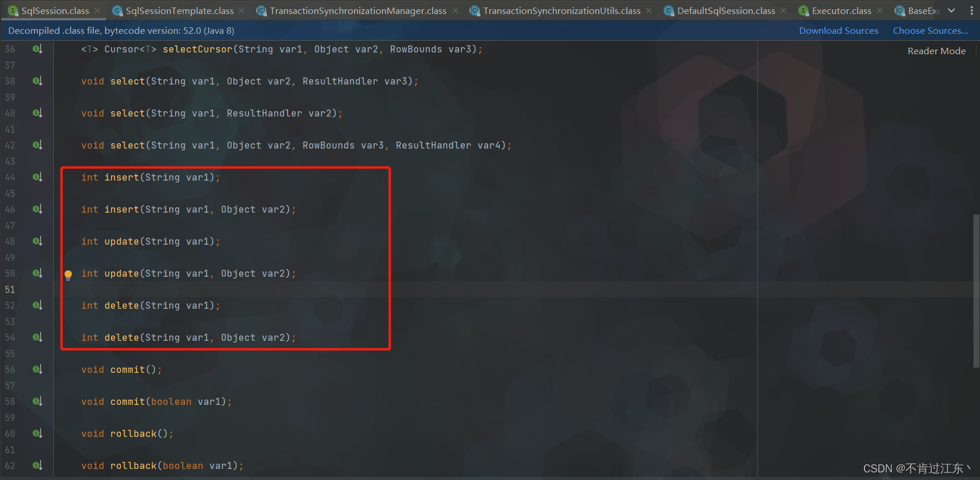Viewport: 980px width, 480px height.
Task: Click implementation gutter icon on line 48
Action: [x=37, y=242]
